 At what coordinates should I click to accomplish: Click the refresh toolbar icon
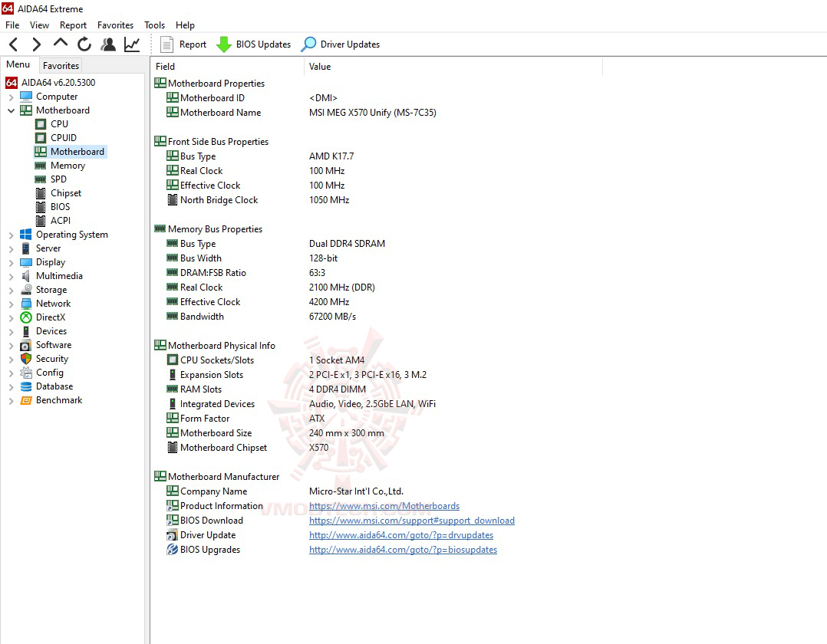84,44
